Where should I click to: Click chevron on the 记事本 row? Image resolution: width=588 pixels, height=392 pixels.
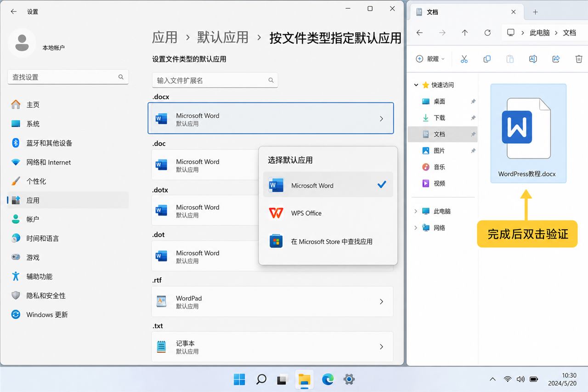point(381,347)
